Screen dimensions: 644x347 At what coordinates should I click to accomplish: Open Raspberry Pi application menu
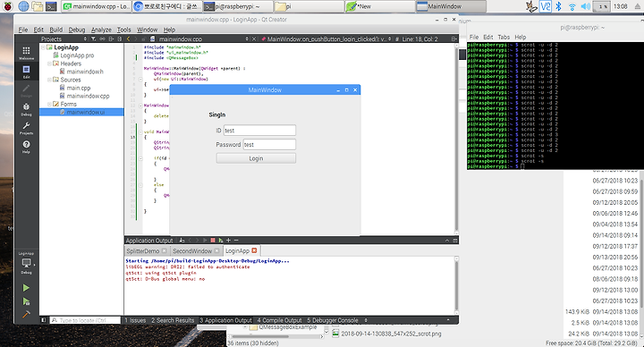(x=7, y=6)
